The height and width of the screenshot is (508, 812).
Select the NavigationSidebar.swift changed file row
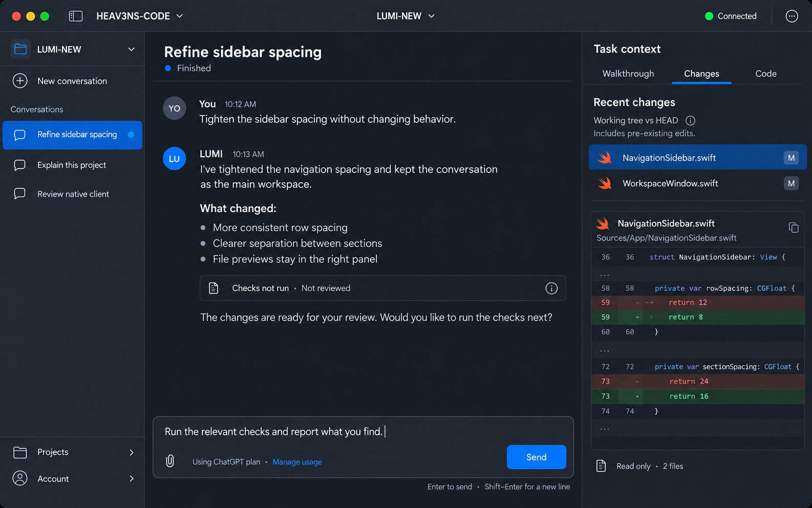[697, 158]
